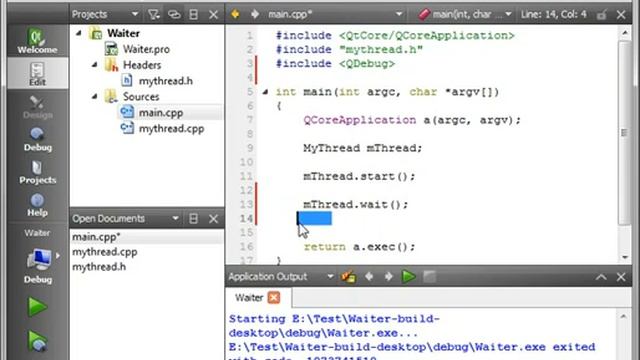Open Help mode in sidebar
640x360 pixels.
(37, 204)
